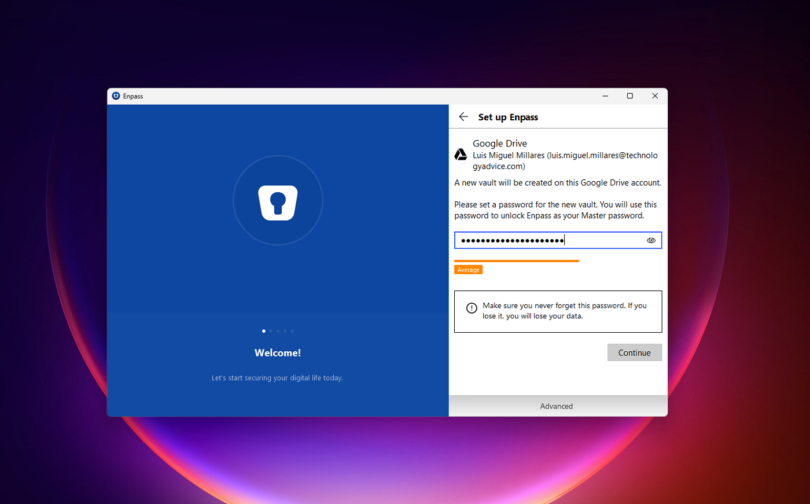Image resolution: width=810 pixels, height=504 pixels.
Task: Select the middle welcome carousel dot
Action: click(x=278, y=330)
